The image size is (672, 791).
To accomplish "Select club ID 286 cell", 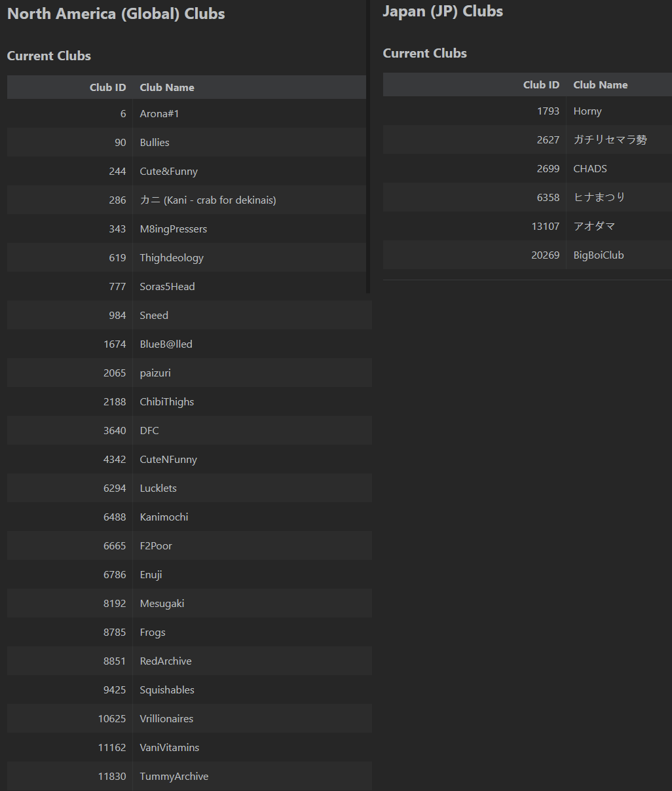I will [70, 200].
